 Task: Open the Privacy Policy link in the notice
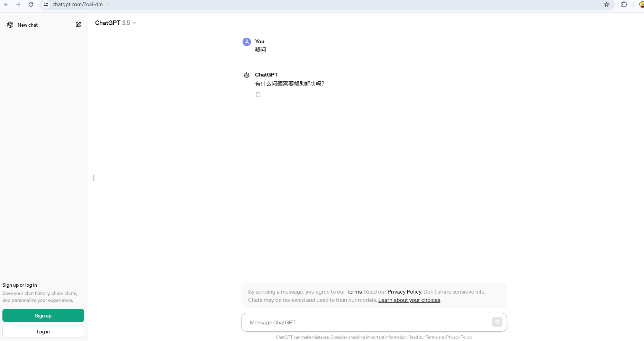click(404, 292)
